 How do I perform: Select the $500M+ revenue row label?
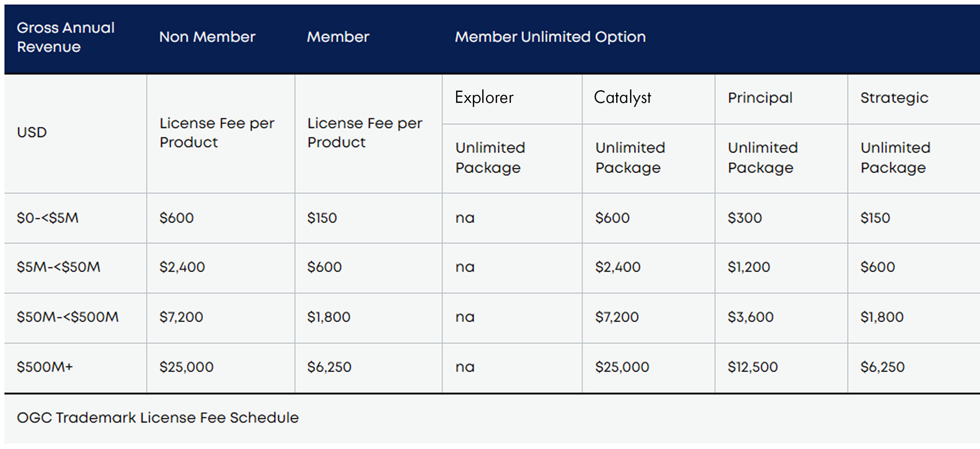[45, 367]
